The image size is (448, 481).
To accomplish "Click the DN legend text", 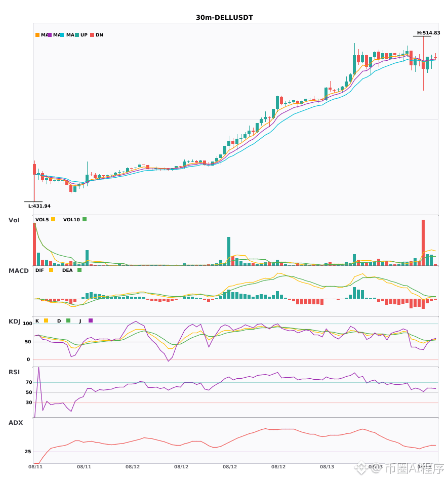I will pyautogui.click(x=99, y=35).
